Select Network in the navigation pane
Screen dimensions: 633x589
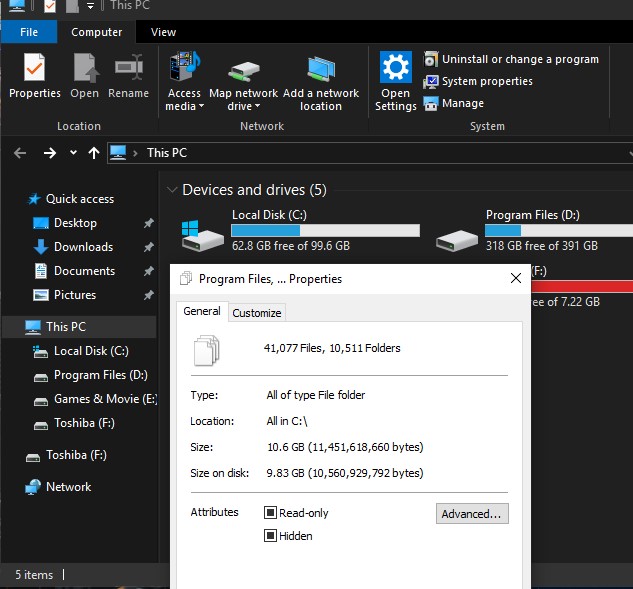(68, 487)
